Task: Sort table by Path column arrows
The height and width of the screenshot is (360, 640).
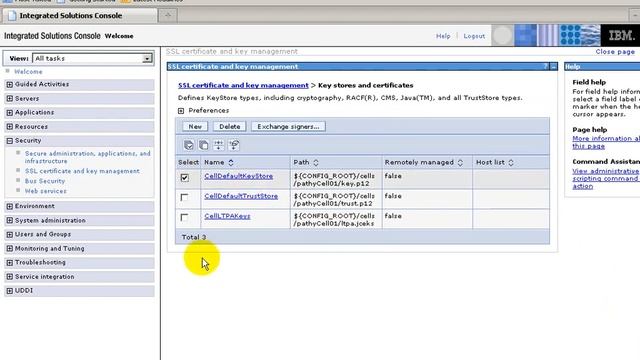Action: pos(316,162)
